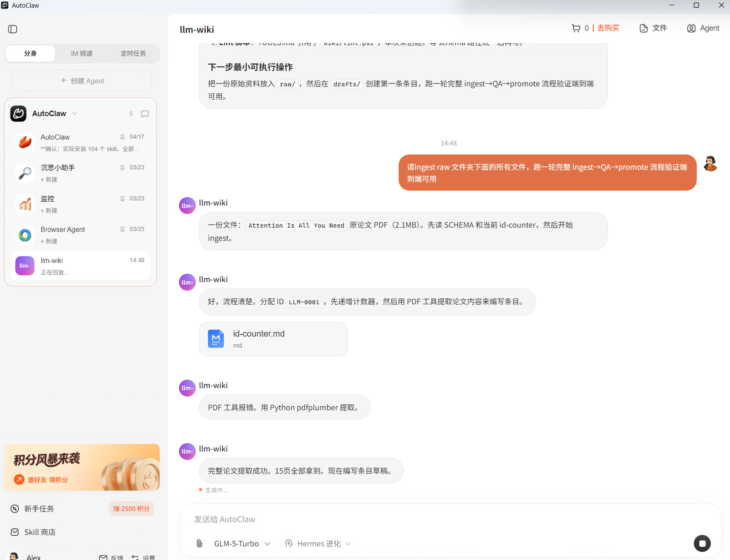The image size is (730, 560).
Task: Stop generating with the stop button
Action: pos(702,543)
